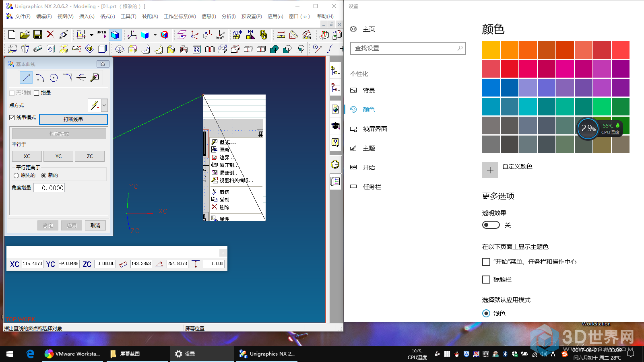Pick the bright green color swatch
The height and width of the screenshot is (362, 644).
pyautogui.click(x=602, y=107)
